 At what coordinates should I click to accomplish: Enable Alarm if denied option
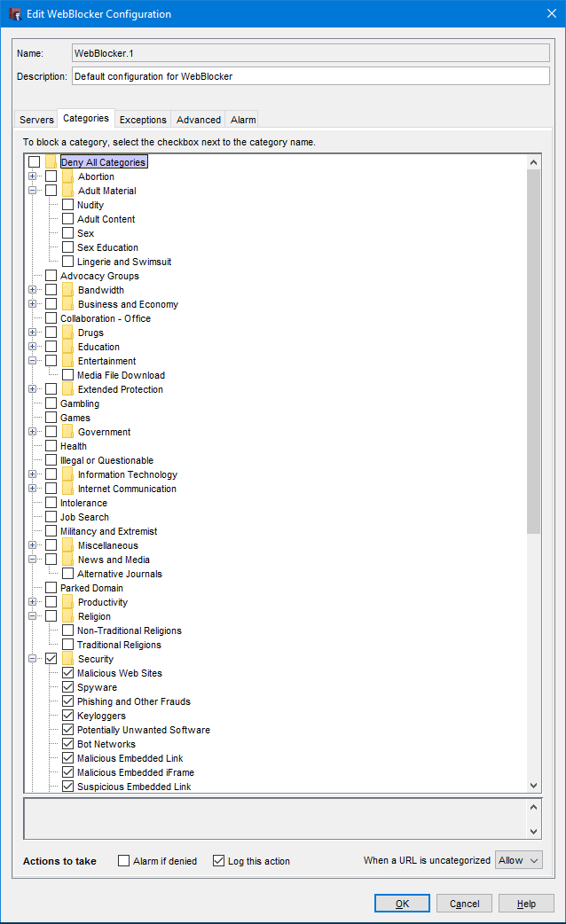(x=124, y=861)
